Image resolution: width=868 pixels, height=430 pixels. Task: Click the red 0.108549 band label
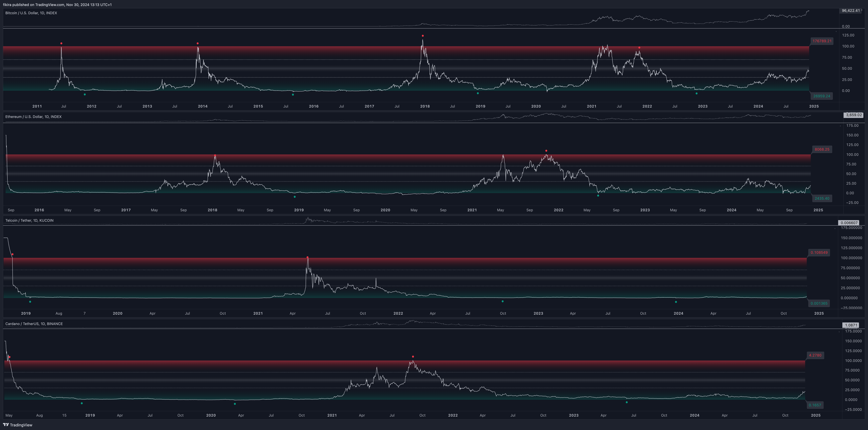[819, 252]
